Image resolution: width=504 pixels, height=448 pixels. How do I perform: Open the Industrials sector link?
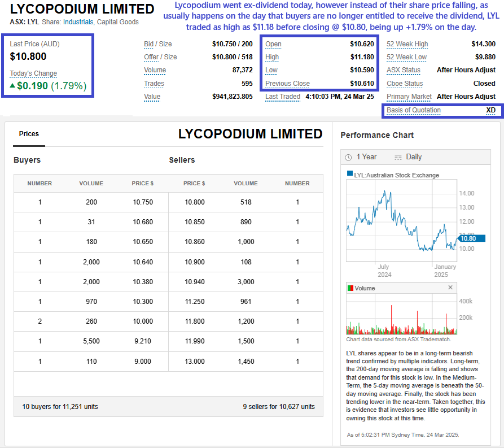pos(78,22)
